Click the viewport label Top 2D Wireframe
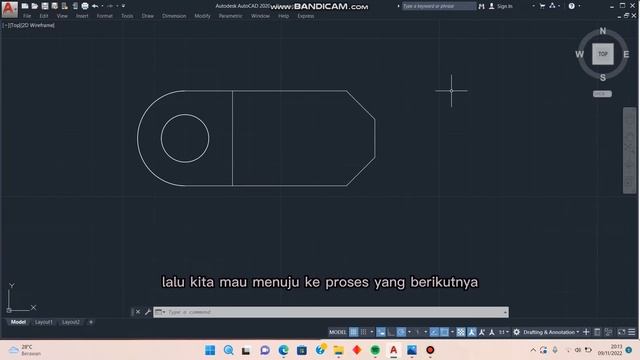 (28, 25)
